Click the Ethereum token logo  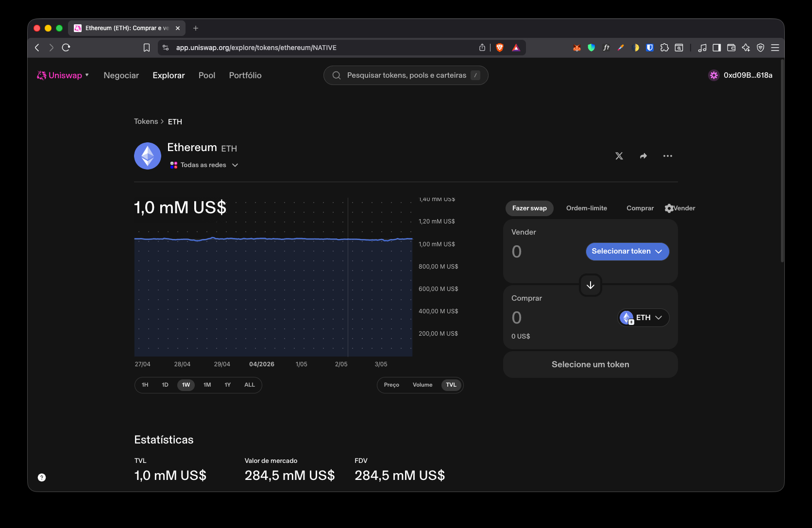pyautogui.click(x=148, y=156)
